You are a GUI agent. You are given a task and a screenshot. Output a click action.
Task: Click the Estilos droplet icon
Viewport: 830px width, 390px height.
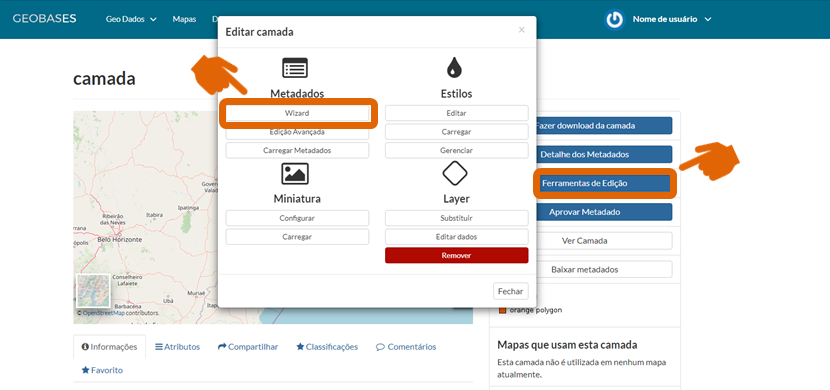(454, 68)
